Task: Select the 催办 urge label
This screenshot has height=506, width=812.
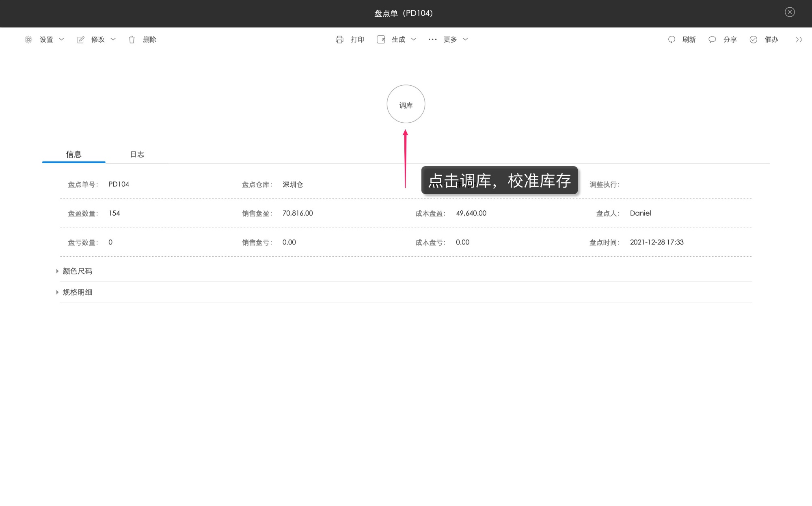Action: [x=771, y=39]
